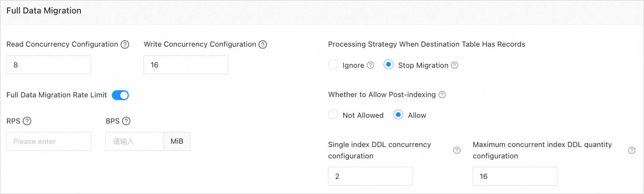Click help icon beside Write Concurrency Configuration
The height and width of the screenshot is (194, 644).
click(x=263, y=44)
